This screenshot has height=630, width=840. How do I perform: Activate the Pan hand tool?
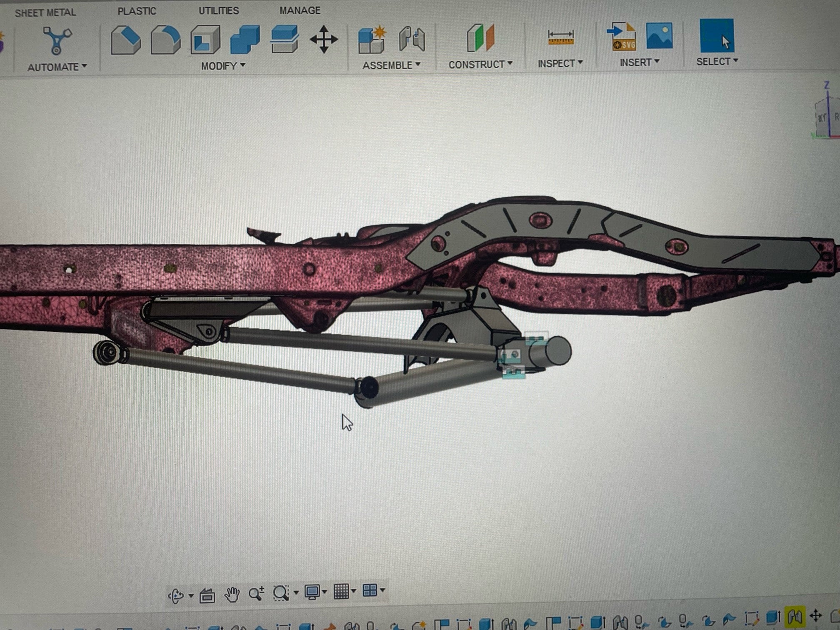click(232, 594)
